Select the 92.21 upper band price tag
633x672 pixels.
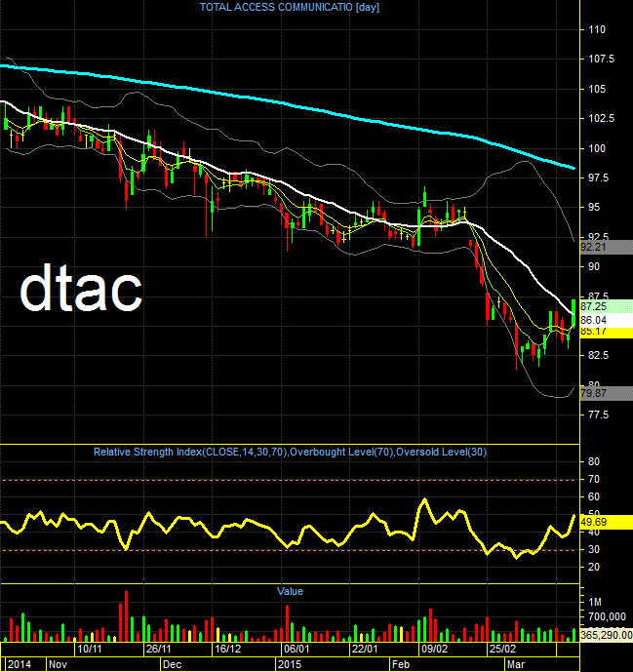(x=606, y=248)
